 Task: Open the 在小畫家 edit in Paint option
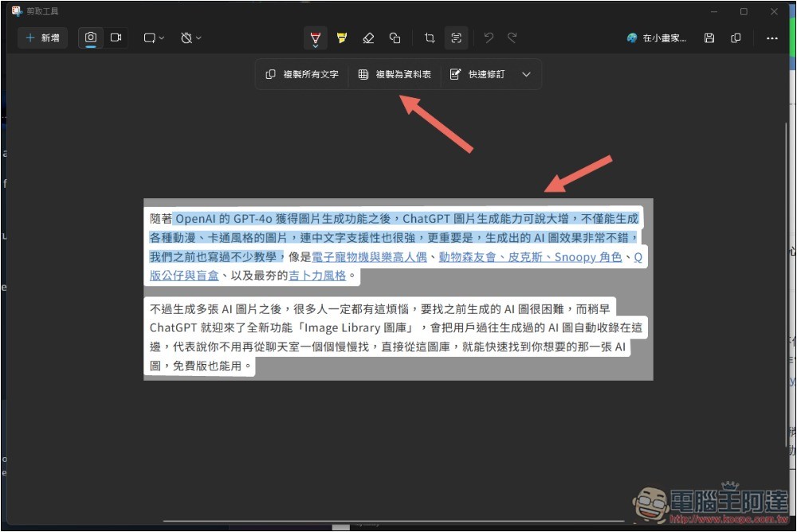(x=657, y=37)
